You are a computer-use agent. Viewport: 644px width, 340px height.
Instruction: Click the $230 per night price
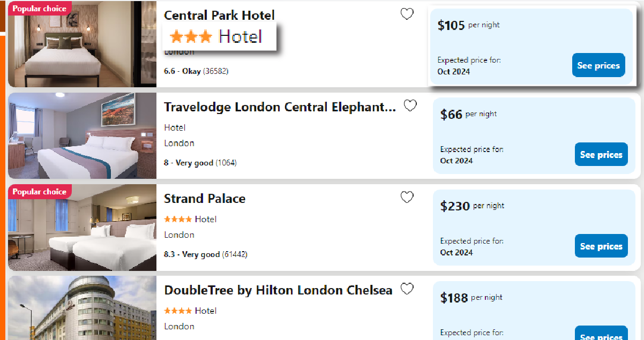[455, 206]
